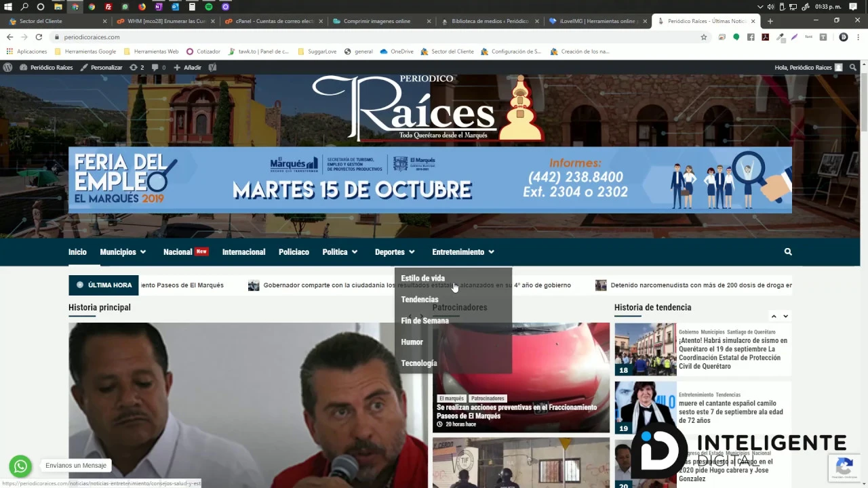
Task: Open Windows Start menu
Action: click(8, 7)
